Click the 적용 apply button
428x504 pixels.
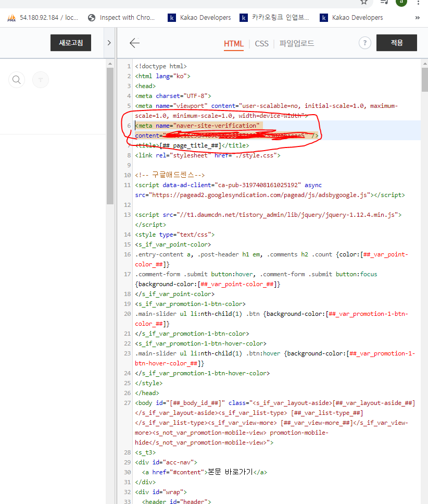click(x=397, y=43)
